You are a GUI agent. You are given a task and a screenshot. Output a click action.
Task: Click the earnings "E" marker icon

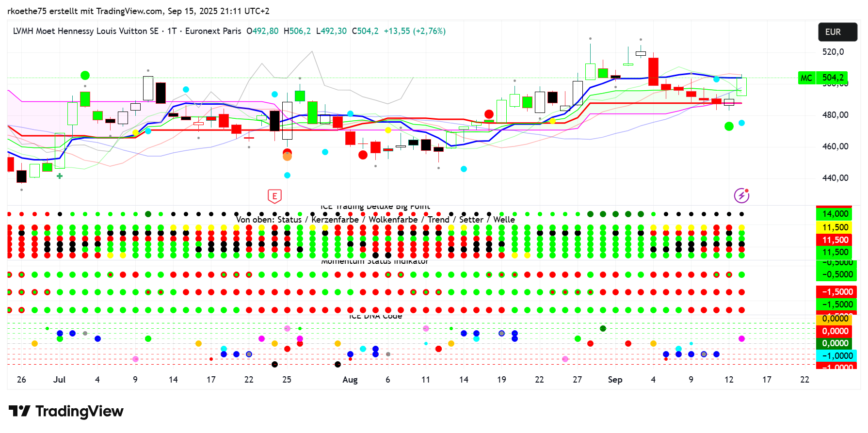click(x=274, y=196)
